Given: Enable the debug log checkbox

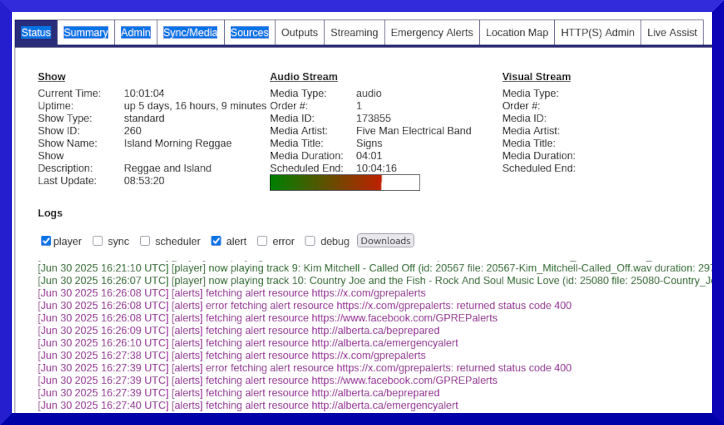Looking at the screenshot, I should (310, 241).
